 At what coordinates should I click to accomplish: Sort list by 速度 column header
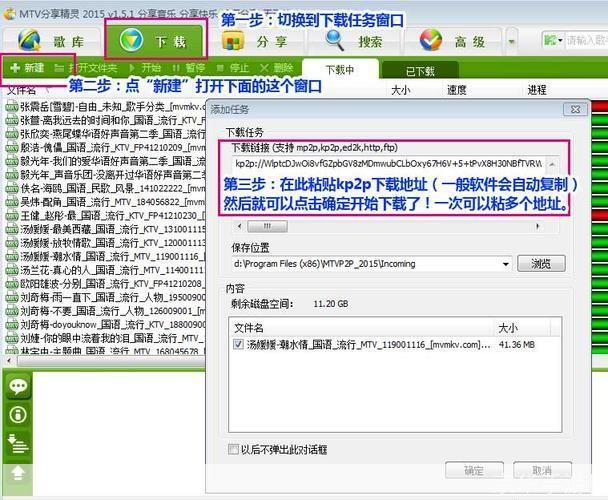tap(456, 90)
